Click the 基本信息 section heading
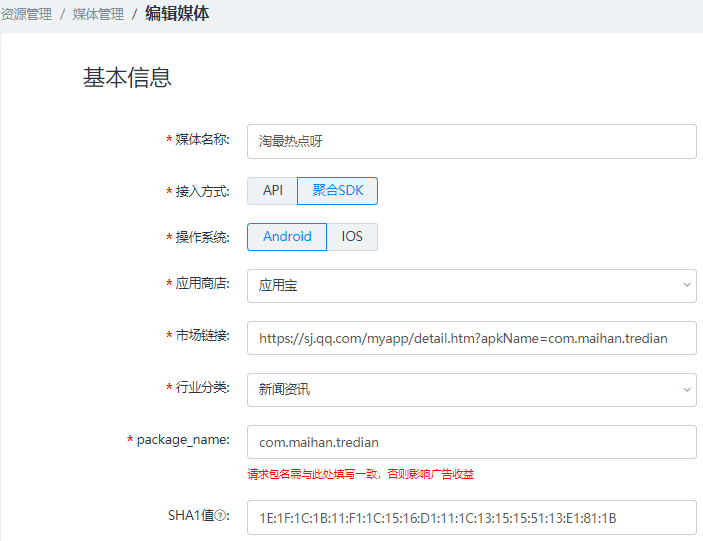This screenshot has height=541, width=703. click(x=127, y=78)
